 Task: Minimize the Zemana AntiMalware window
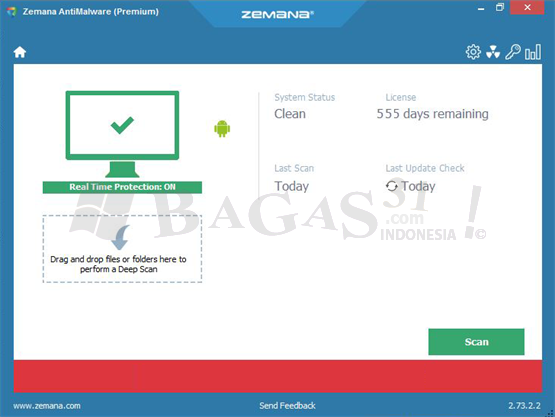pos(481,8)
